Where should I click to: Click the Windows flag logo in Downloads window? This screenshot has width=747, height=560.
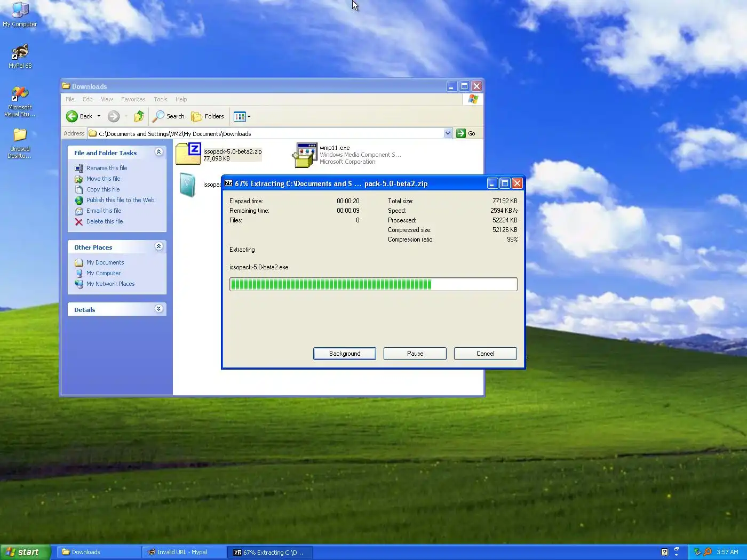(473, 99)
